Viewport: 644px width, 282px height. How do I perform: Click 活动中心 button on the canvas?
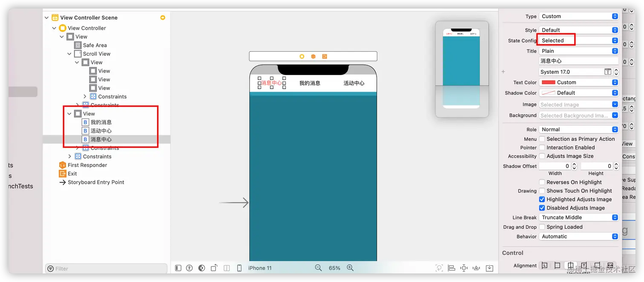(x=354, y=83)
